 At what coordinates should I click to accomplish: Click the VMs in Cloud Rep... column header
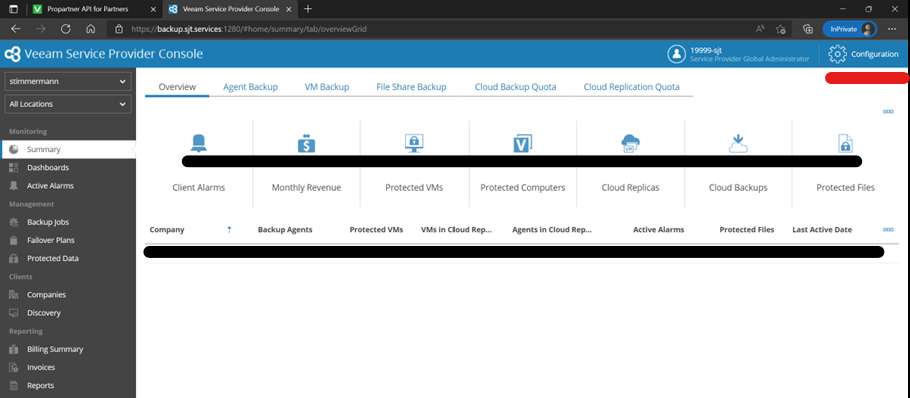tap(456, 230)
